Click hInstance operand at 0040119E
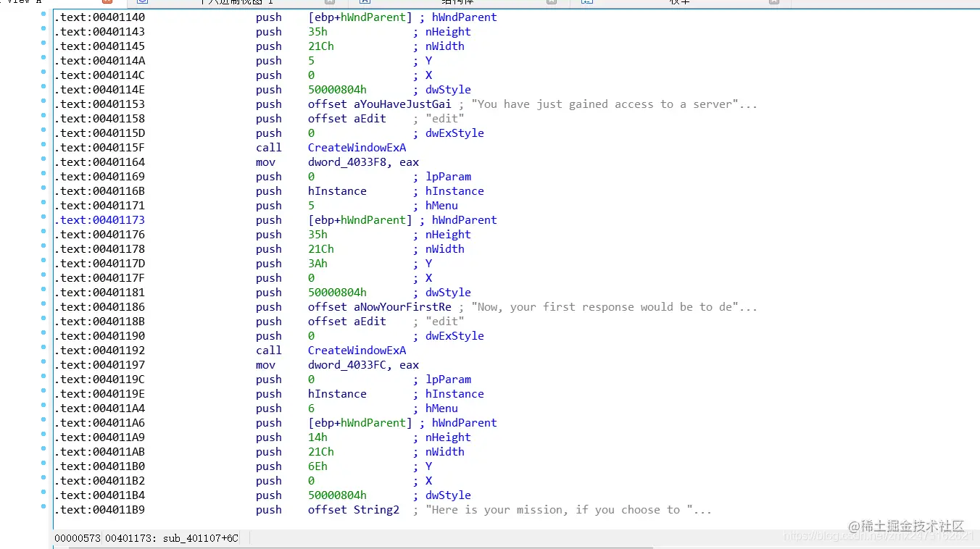980x549 pixels. tap(337, 394)
